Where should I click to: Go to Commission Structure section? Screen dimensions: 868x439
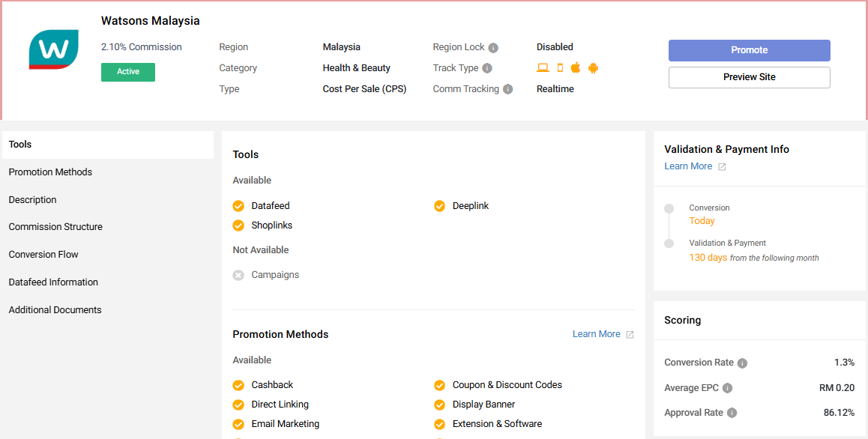(55, 227)
